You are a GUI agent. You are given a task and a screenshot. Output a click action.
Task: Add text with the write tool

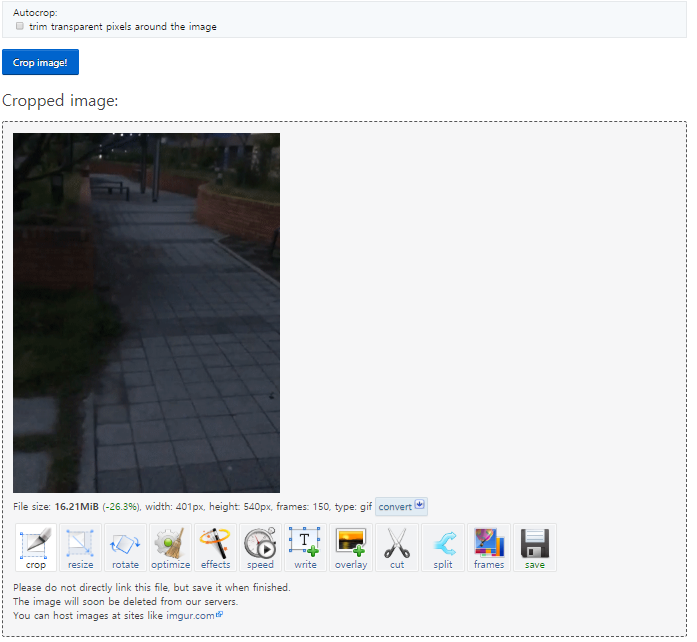305,547
